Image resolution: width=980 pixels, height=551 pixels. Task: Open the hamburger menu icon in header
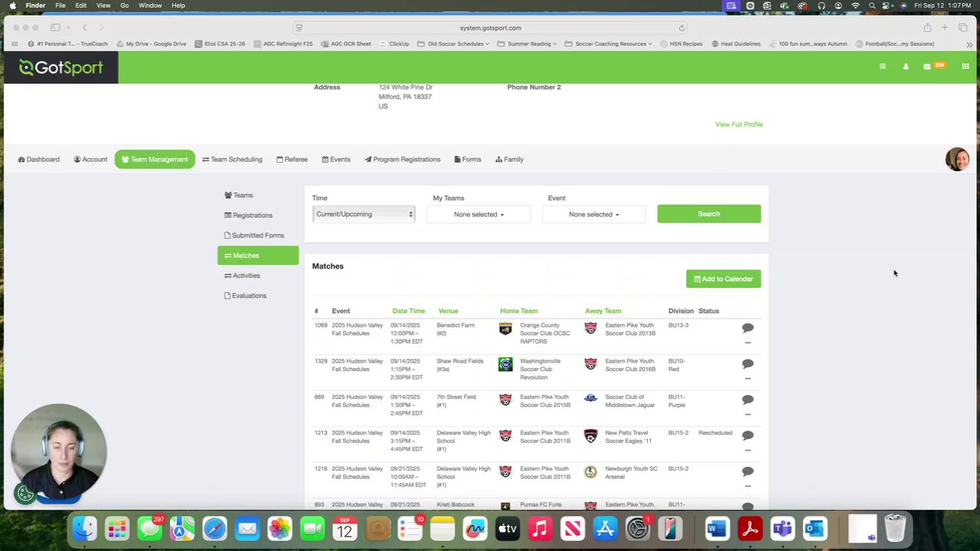tap(882, 67)
